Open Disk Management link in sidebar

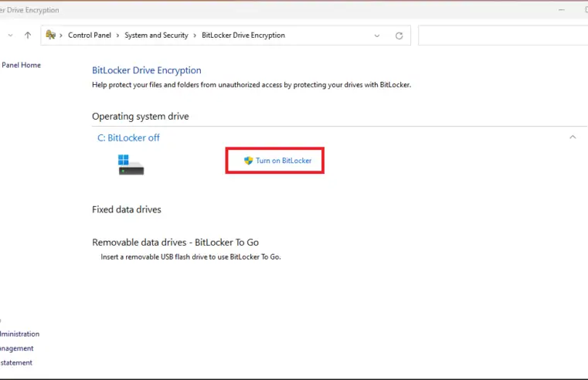pyautogui.click(x=17, y=348)
